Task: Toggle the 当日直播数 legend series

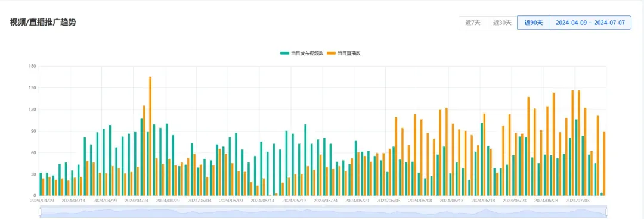Action: pos(344,54)
